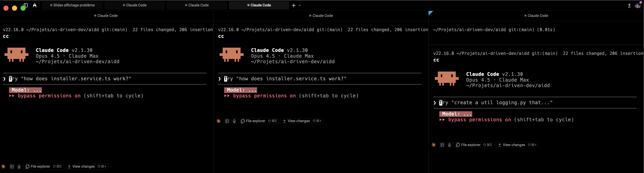Click 'Claude Code v2.1.30' title in the right pane
Image resolution: width=644 pixels, height=173 pixels.
[494, 74]
